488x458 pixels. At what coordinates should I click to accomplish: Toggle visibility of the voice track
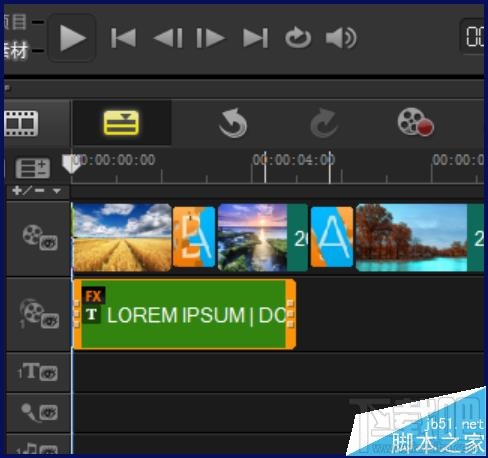click(49, 413)
